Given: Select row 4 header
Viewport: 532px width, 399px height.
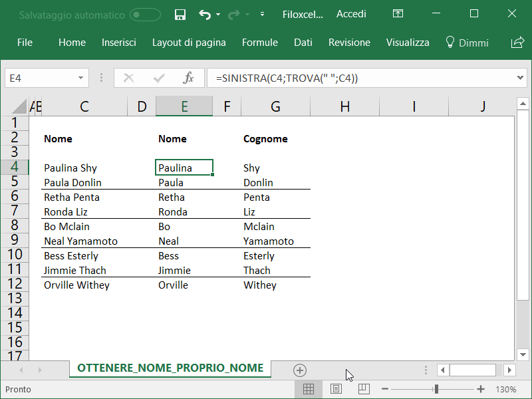Looking at the screenshot, I should (x=14, y=167).
